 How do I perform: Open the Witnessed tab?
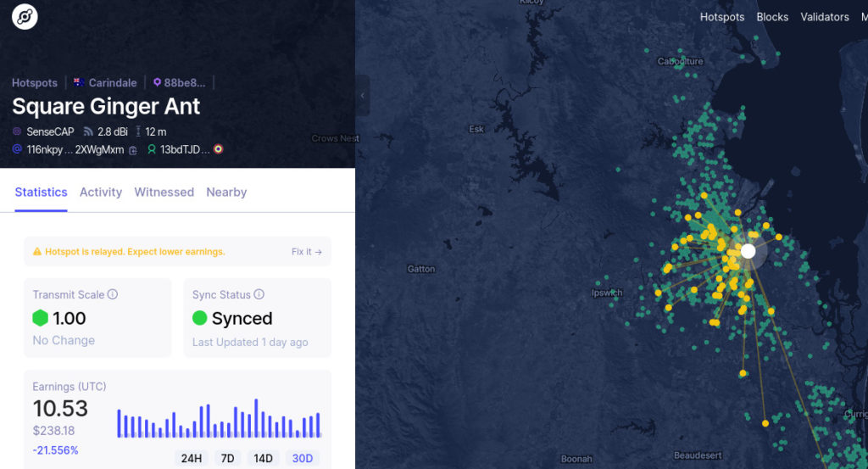(164, 193)
